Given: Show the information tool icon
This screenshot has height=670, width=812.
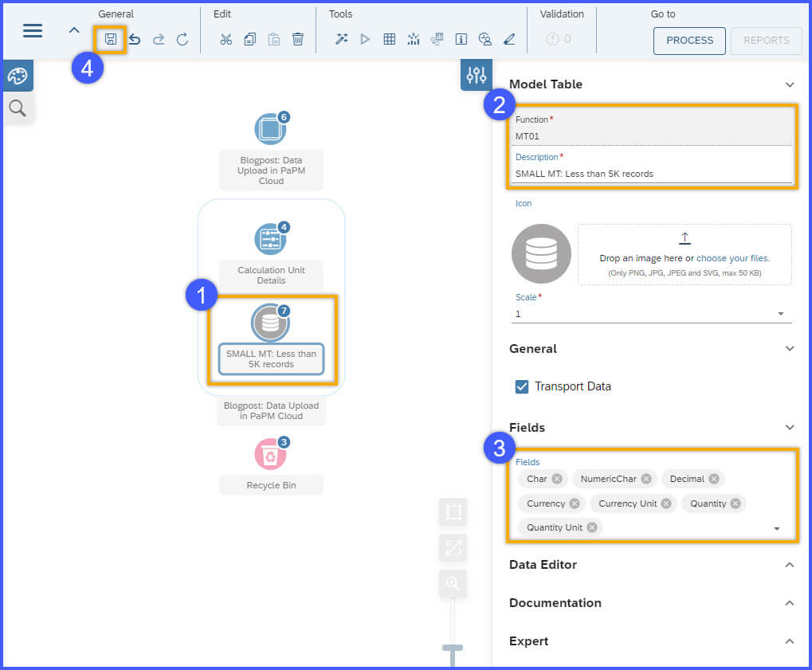Looking at the screenshot, I should 461,39.
